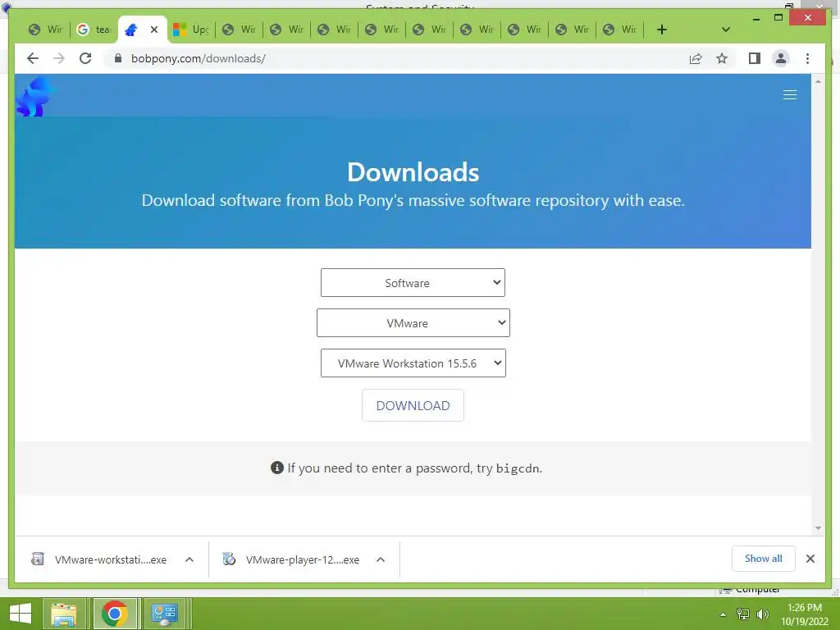Open the Software category dropdown
The height and width of the screenshot is (630, 840).
point(413,283)
